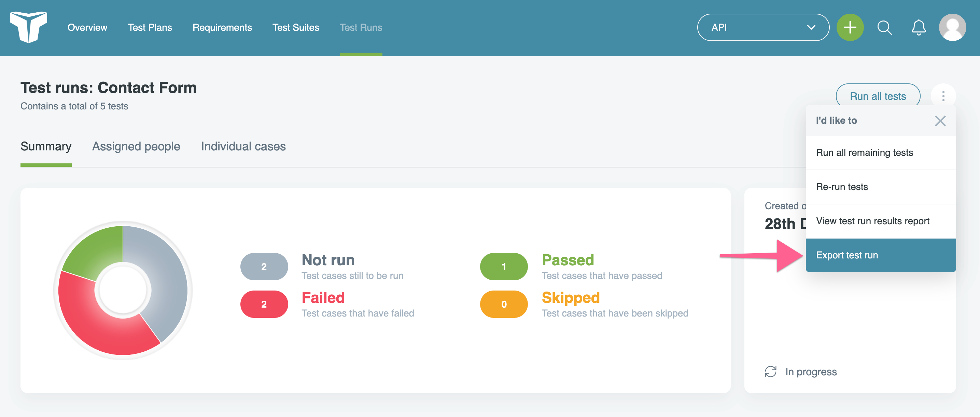Image resolution: width=980 pixels, height=417 pixels.
Task: Close the "I'd like to" popup
Action: [940, 121]
